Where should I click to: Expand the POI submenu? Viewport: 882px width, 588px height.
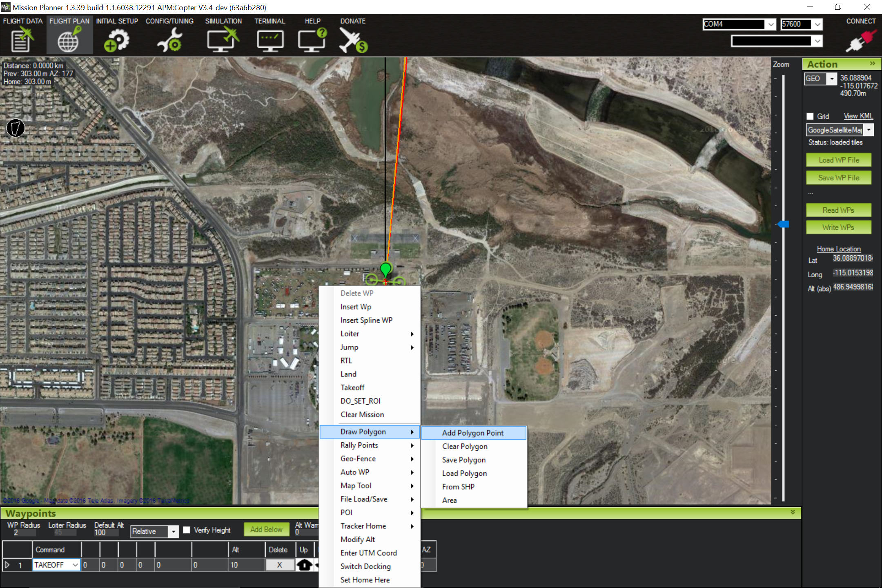click(370, 512)
